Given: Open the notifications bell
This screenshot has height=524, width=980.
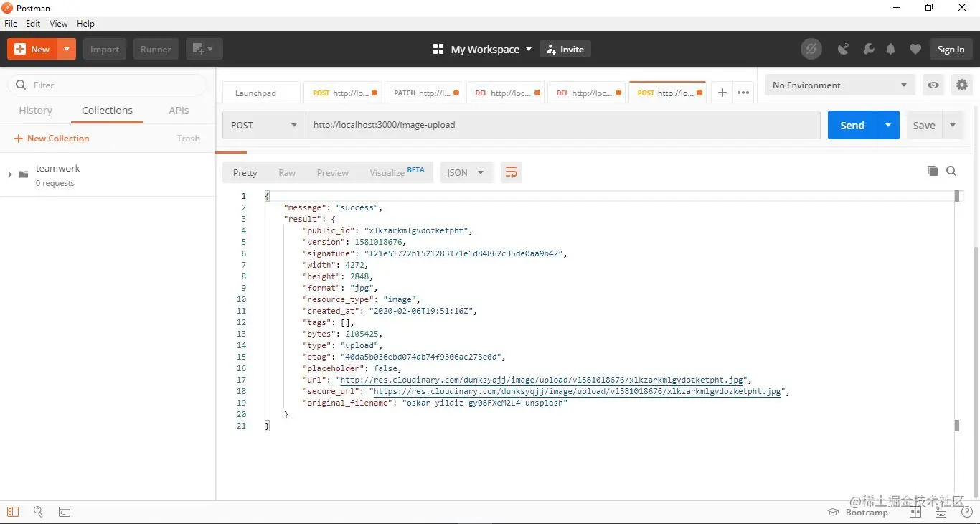Looking at the screenshot, I should tap(890, 49).
